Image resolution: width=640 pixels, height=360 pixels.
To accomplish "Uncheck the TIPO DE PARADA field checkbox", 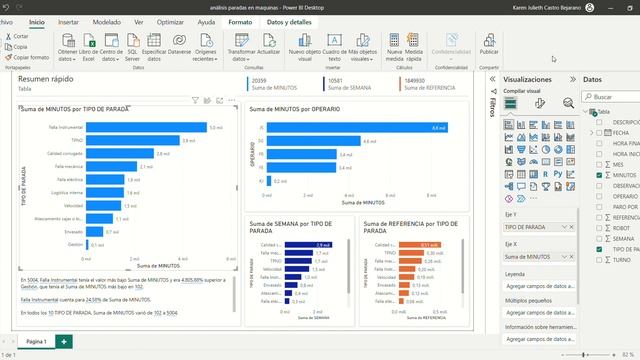I will (x=599, y=249).
